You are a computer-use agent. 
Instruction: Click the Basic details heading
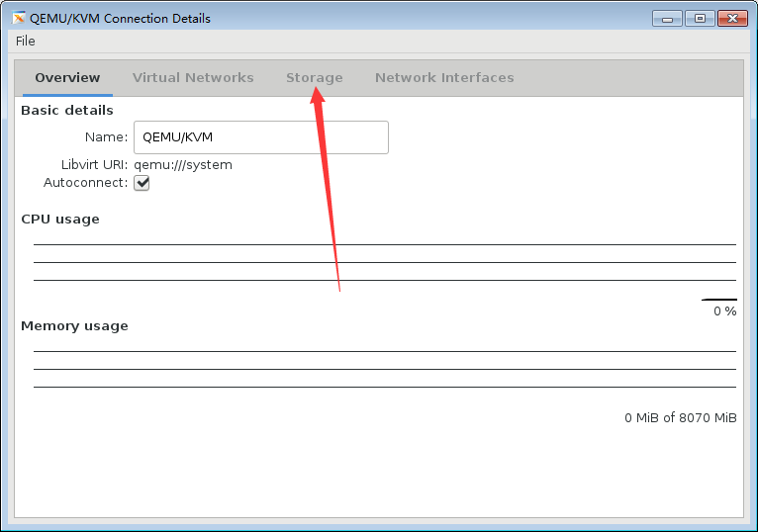point(67,110)
